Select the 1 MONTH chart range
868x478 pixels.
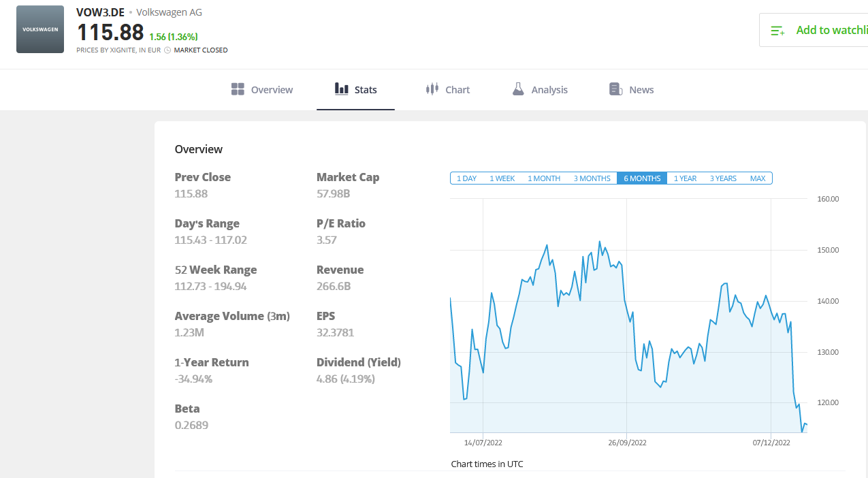click(x=544, y=178)
